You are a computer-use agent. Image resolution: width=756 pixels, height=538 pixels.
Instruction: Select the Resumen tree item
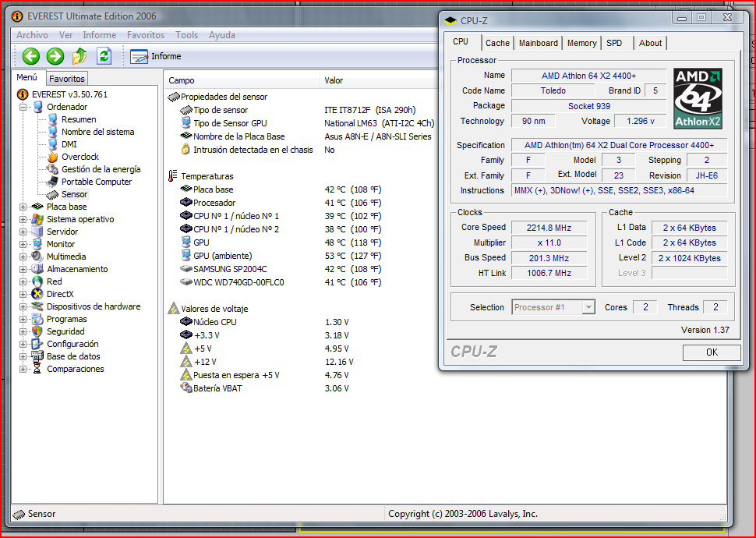tap(79, 119)
